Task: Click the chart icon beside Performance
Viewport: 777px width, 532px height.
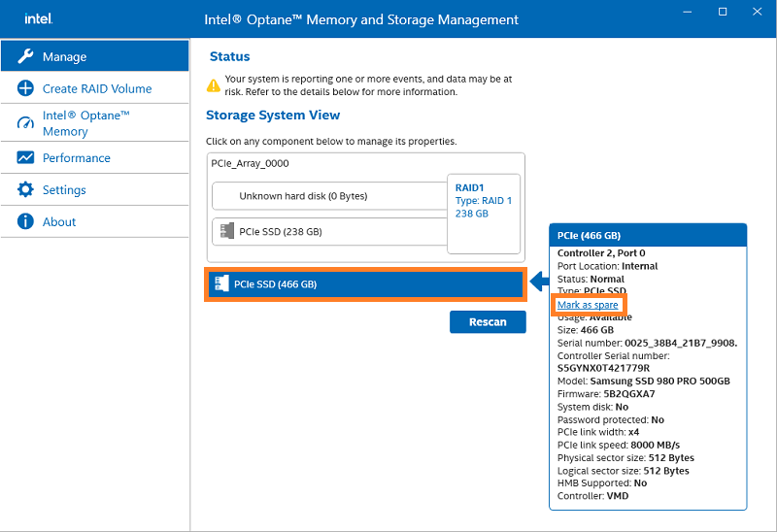Action: click(25, 157)
